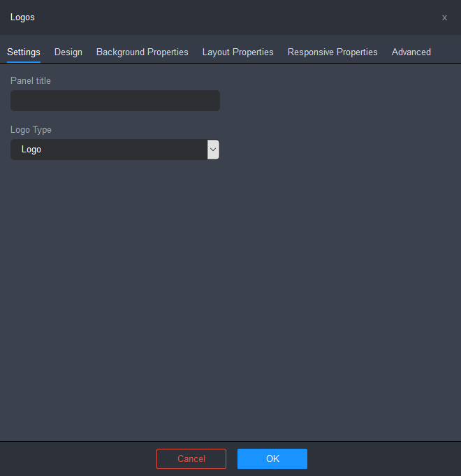461x476 pixels.
Task: Confirm changes with the OK button
Action: coord(272,459)
